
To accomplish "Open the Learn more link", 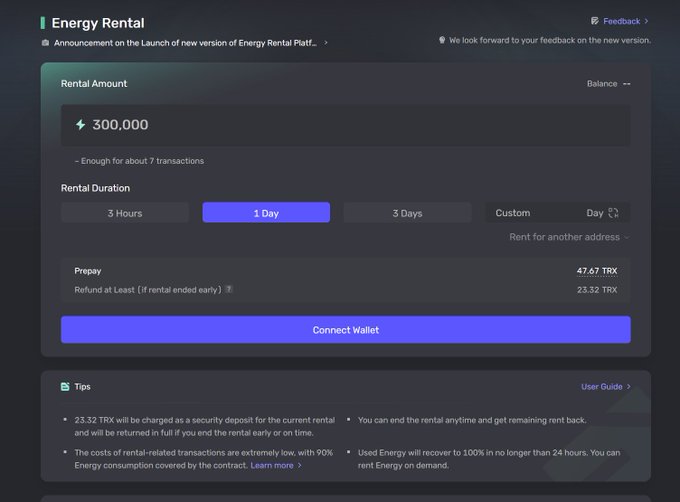I will point(272,465).
